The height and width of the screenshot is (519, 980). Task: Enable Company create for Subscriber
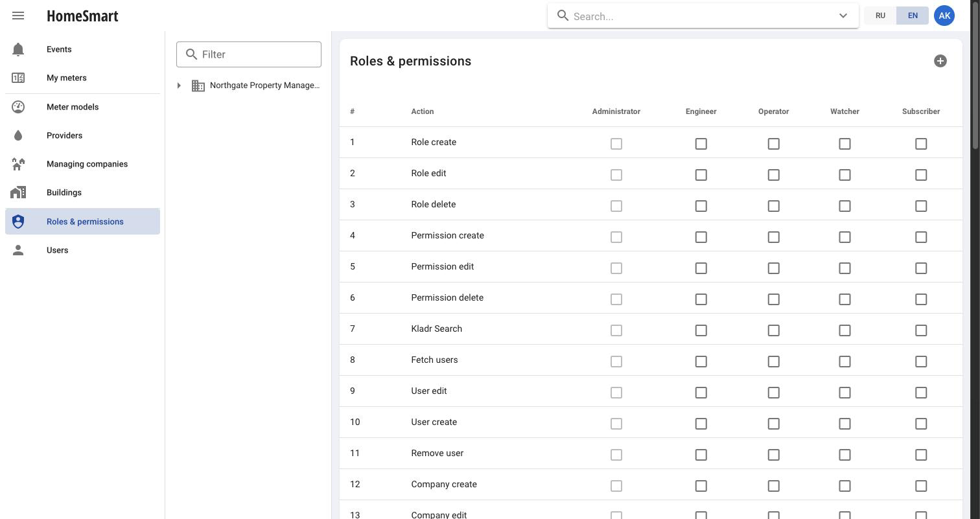coord(921,486)
